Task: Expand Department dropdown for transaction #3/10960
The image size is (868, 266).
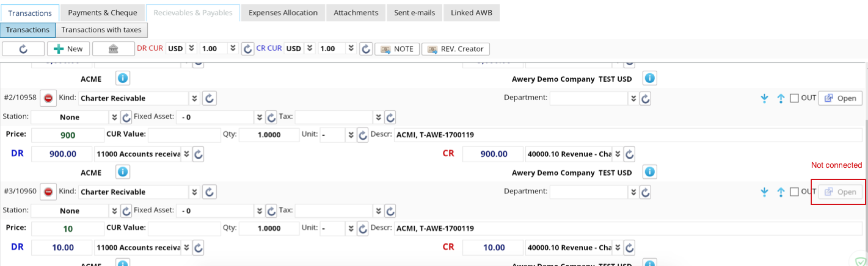Action: coord(633,192)
